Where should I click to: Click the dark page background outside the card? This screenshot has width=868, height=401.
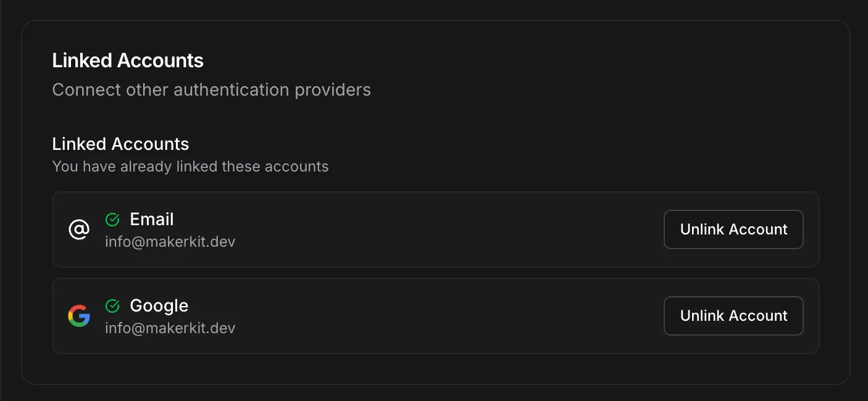(x=432, y=9)
